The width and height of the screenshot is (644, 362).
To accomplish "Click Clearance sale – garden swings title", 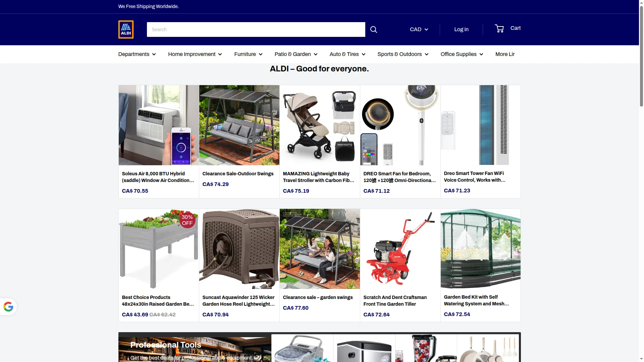I will (x=318, y=297).
